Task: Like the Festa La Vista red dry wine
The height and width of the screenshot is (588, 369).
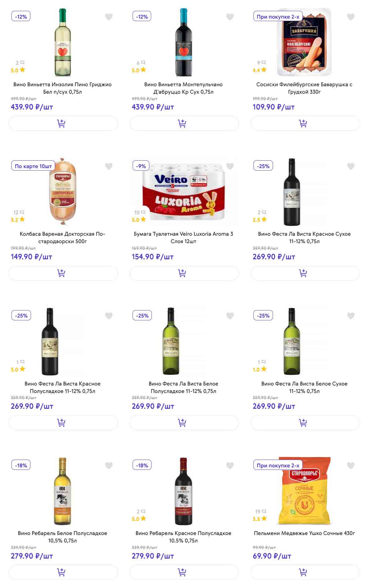Action: (x=351, y=166)
